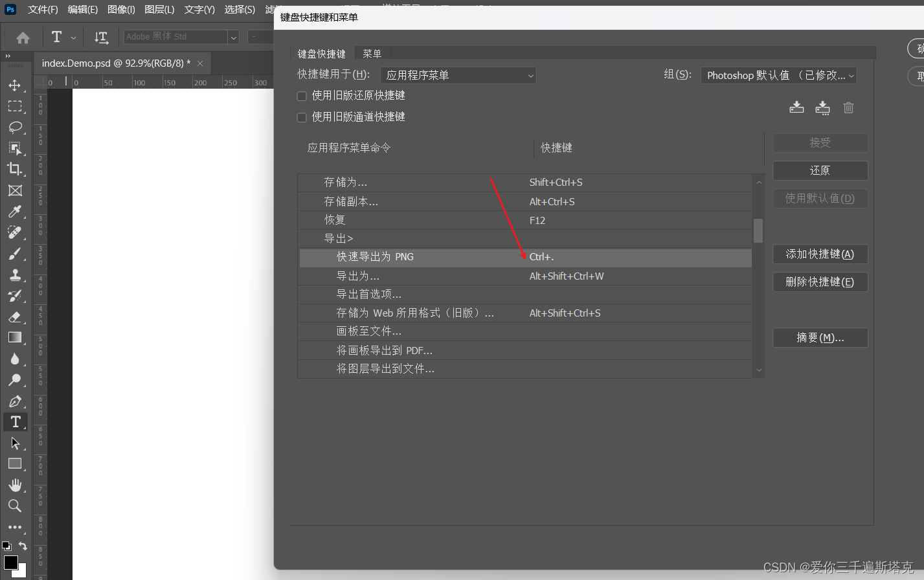
Task: Open the 图像(I) menu
Action: coord(121,9)
